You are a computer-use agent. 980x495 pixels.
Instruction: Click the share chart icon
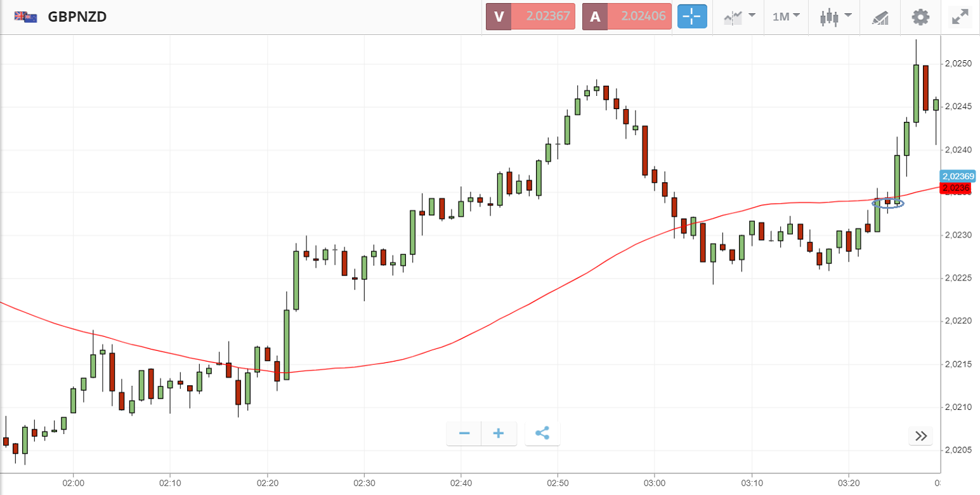click(x=542, y=434)
